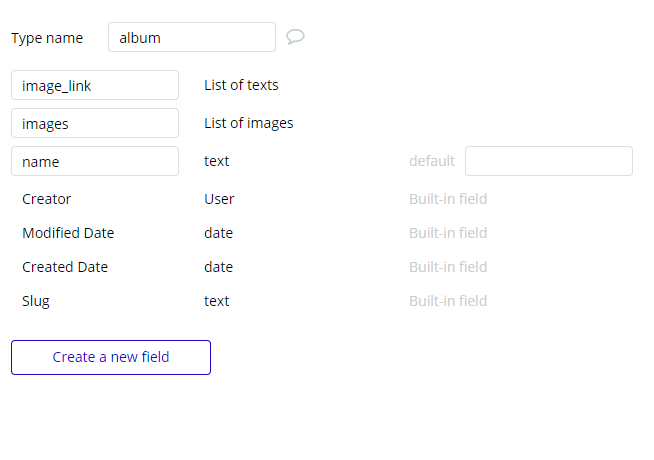Click the List of texts type label
The image size is (654, 460).
click(241, 86)
